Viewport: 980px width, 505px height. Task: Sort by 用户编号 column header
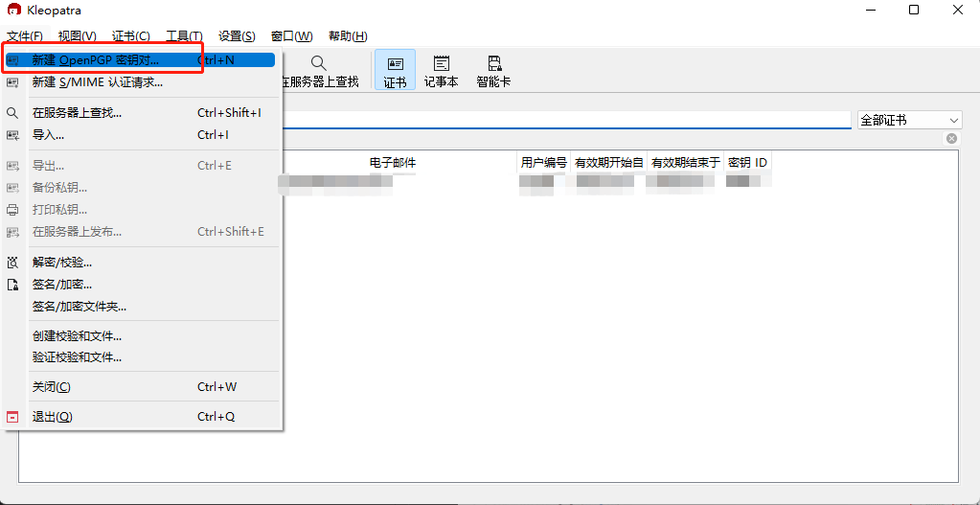point(544,163)
